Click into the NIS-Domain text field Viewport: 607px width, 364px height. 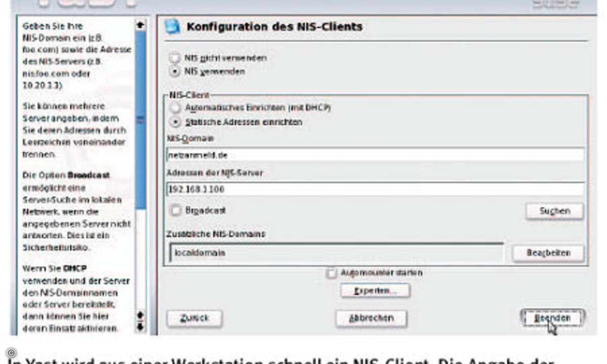pyautogui.click(x=374, y=155)
